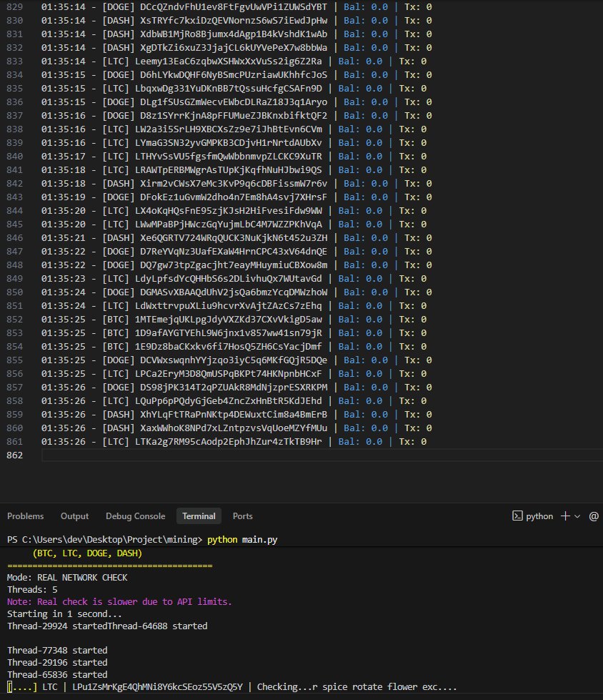Click address 1E9Dz8baCKxkv6fi7HosQ5ZH6CsYacjDmf

coord(229,347)
